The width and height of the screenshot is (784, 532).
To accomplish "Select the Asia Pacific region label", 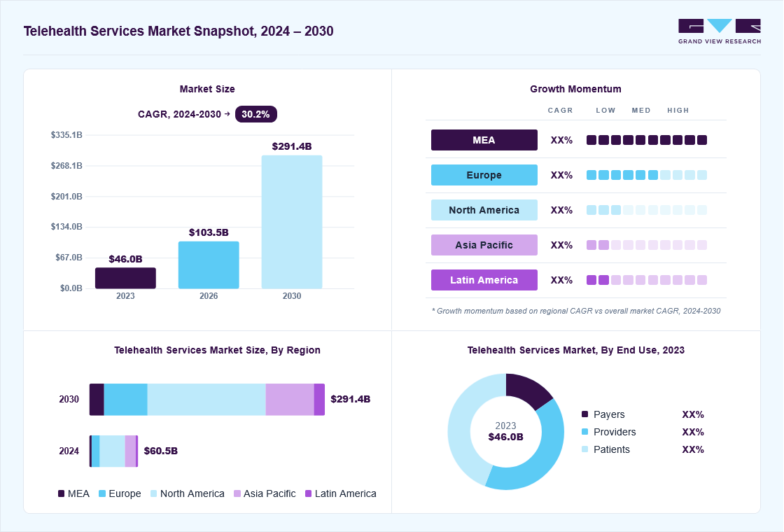I will [484, 245].
